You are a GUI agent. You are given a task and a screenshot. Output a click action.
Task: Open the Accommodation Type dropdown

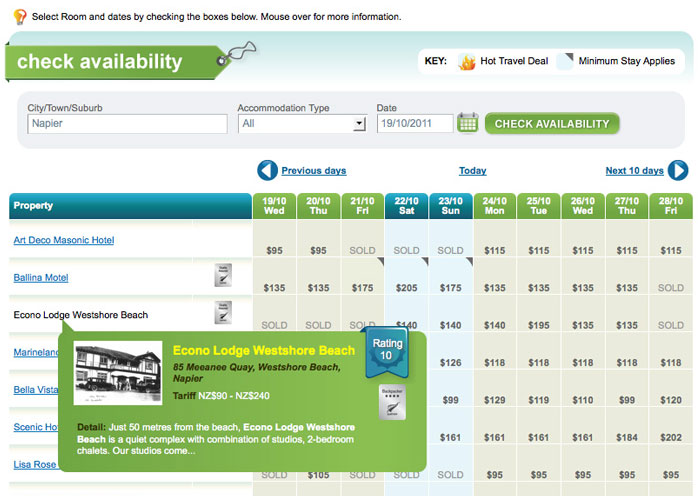302,124
